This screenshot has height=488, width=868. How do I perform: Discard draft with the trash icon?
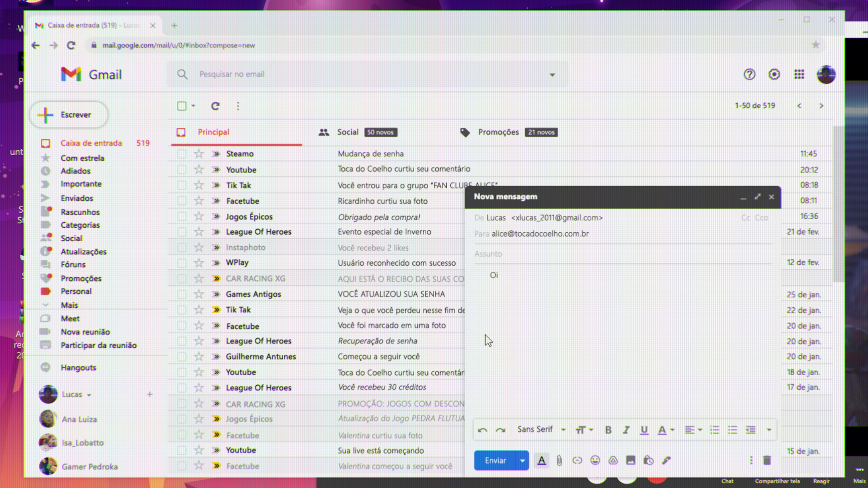(x=767, y=460)
